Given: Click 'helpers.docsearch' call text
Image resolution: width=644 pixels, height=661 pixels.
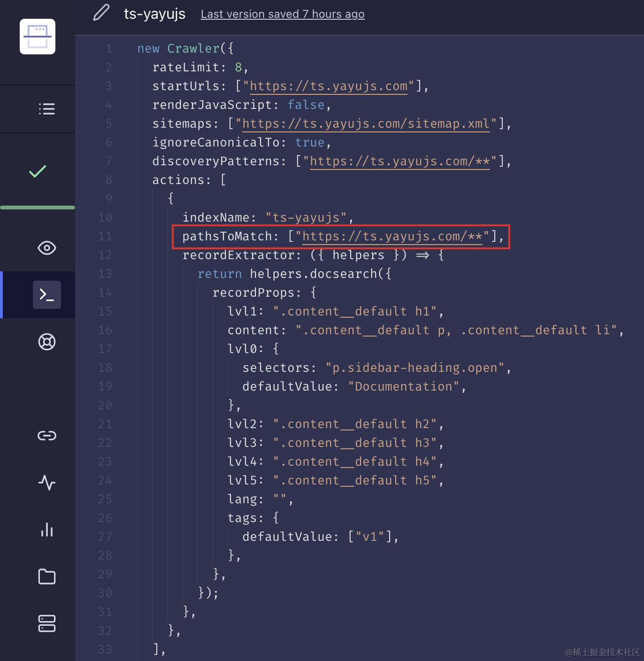Looking at the screenshot, I should 314,274.
